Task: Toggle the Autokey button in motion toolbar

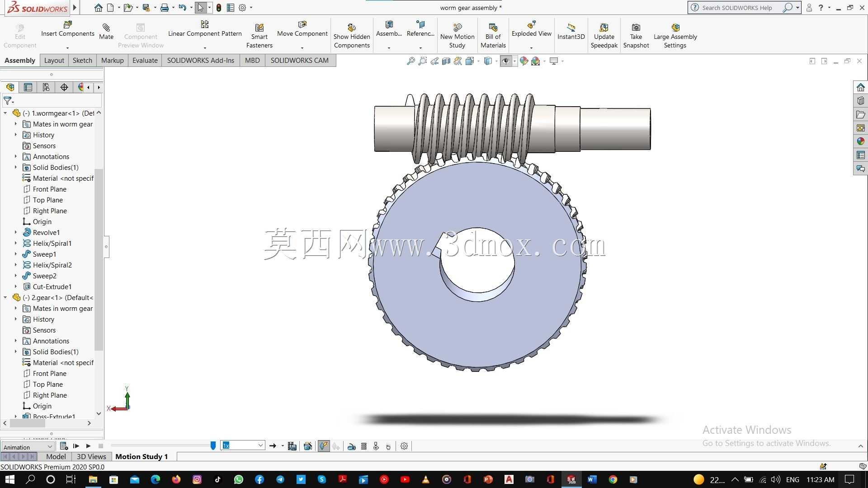Action: [324, 446]
